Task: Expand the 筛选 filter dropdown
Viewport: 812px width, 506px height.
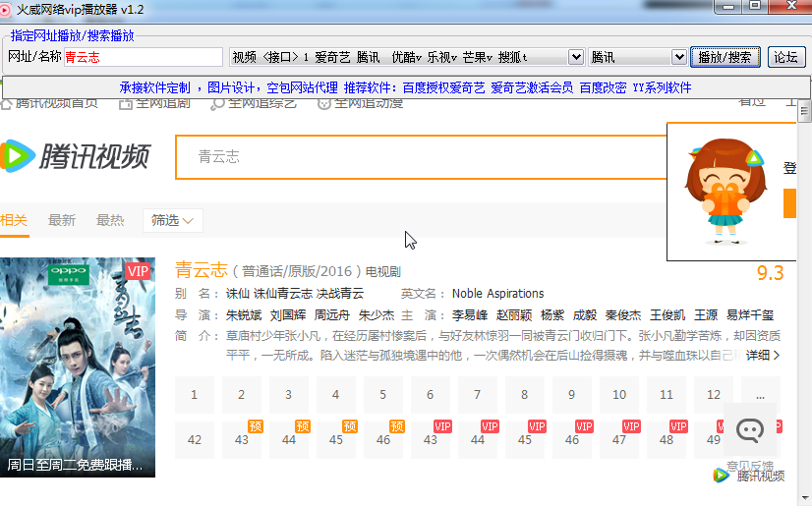Action: point(173,220)
